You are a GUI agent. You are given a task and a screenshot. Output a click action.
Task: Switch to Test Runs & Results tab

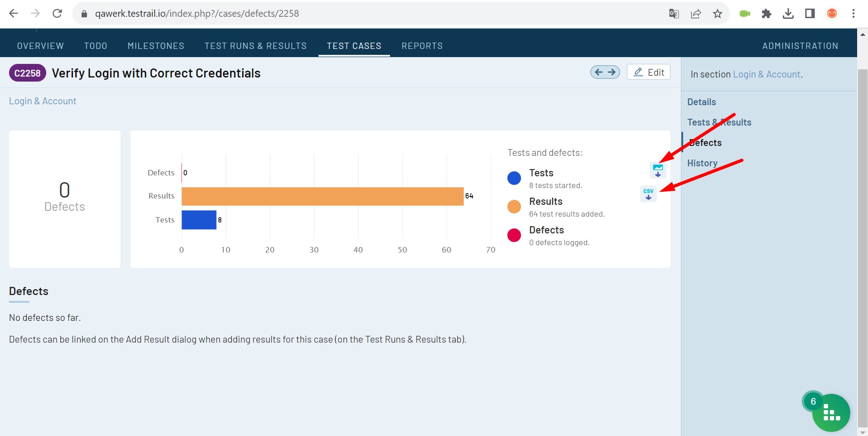(256, 46)
